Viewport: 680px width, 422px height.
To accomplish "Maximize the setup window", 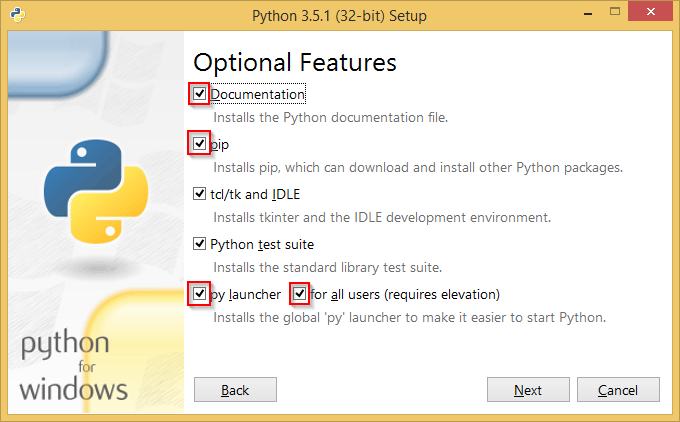I will point(615,12).
